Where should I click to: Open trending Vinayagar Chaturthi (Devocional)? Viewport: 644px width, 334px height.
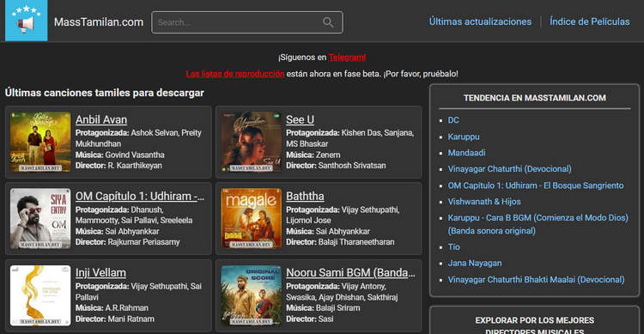[510, 169]
